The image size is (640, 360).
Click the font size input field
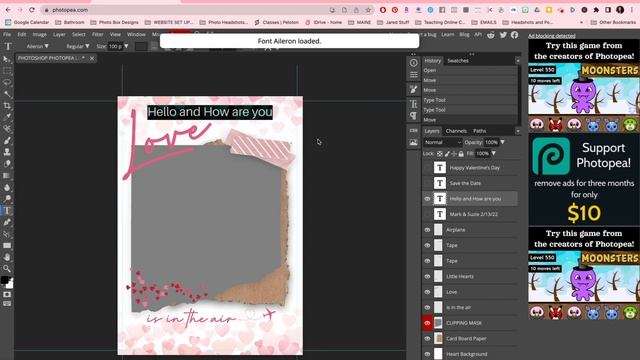pyautogui.click(x=115, y=47)
